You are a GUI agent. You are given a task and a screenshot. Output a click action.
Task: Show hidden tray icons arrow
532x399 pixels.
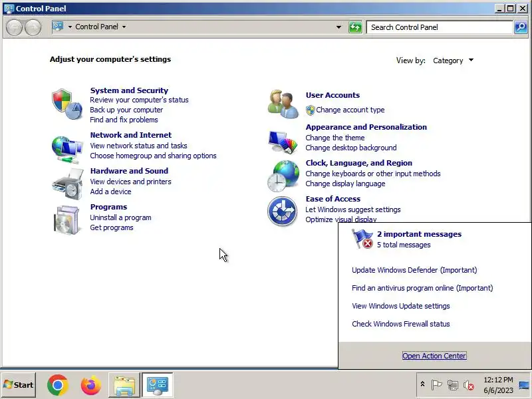pos(422,384)
